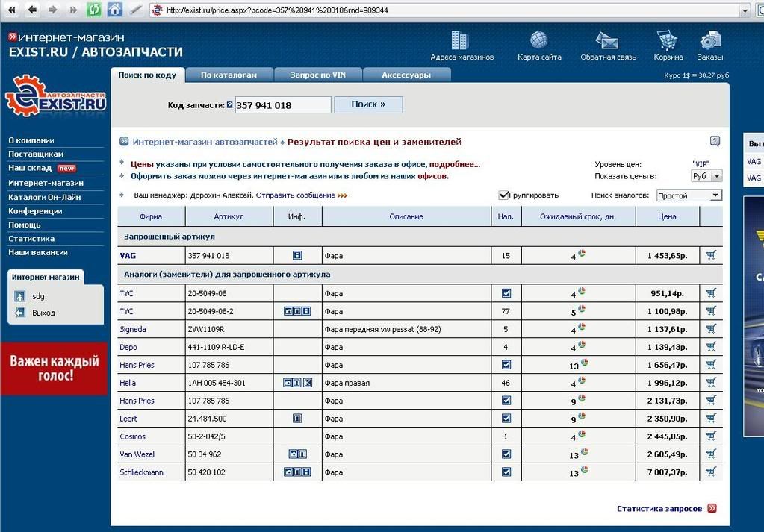
Task: Open the Адреса магазинов icon
Action: [x=459, y=40]
